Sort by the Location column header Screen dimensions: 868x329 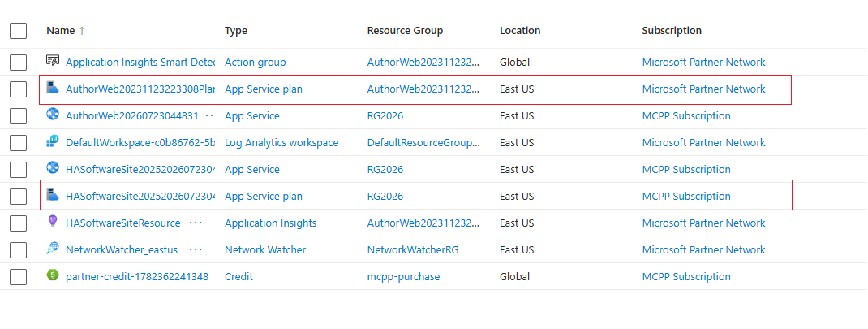pos(520,31)
